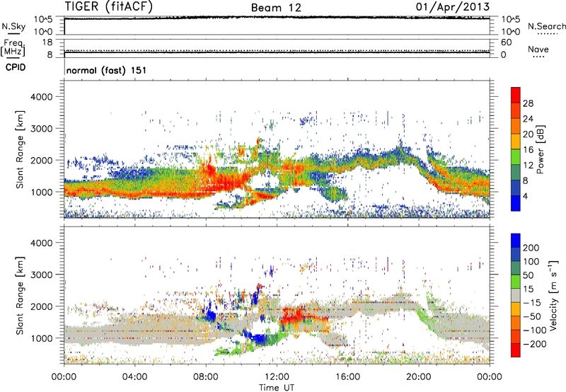
Task: Click the 'CPID' row label
Action: (x=16, y=67)
